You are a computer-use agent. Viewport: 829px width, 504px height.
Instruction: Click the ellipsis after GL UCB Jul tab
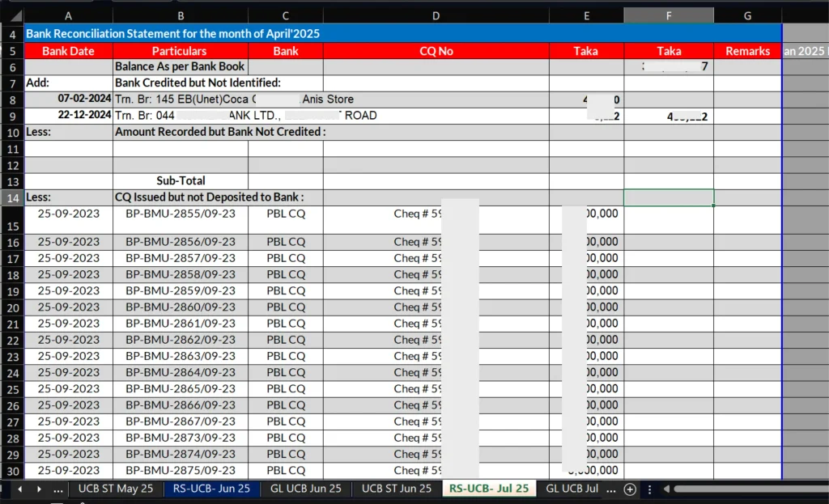pos(610,489)
